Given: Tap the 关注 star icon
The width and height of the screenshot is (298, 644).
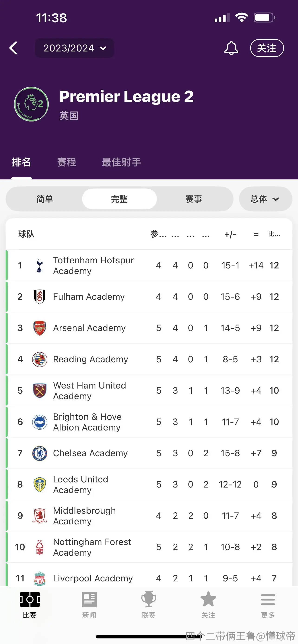Looking at the screenshot, I should (x=208, y=599).
